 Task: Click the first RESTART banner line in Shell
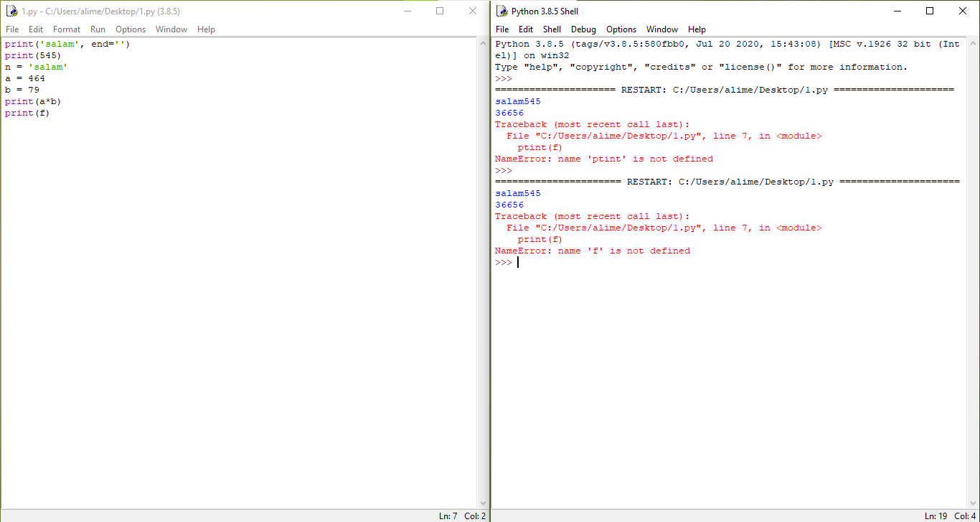click(x=725, y=90)
